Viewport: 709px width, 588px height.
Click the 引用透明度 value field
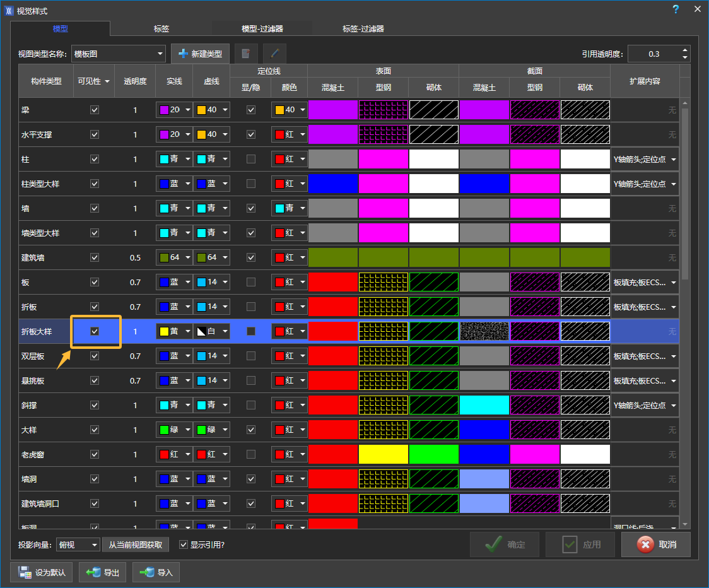coord(653,54)
